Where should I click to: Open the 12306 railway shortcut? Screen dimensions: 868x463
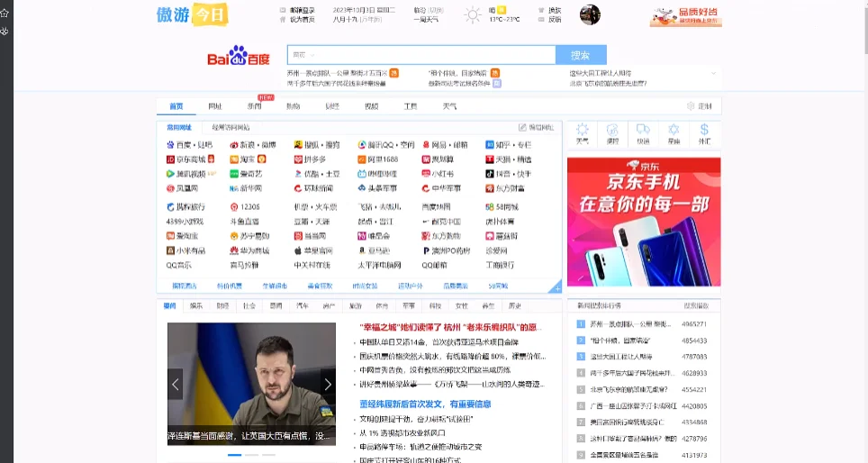245,207
